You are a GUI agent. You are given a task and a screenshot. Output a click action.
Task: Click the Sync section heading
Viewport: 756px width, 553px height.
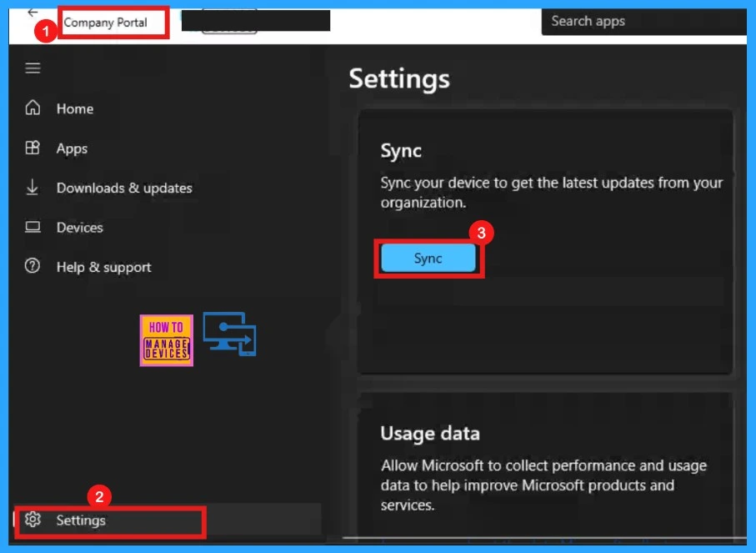pos(401,151)
